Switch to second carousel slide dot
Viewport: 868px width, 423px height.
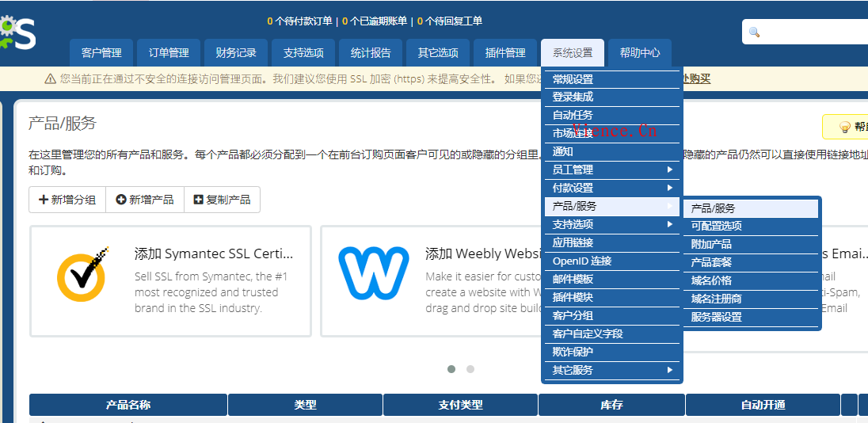coord(470,369)
